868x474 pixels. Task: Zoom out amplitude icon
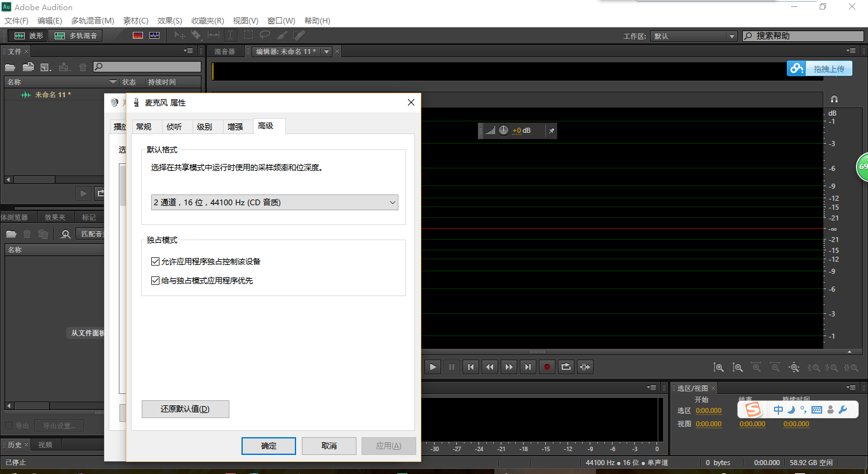[x=738, y=367]
